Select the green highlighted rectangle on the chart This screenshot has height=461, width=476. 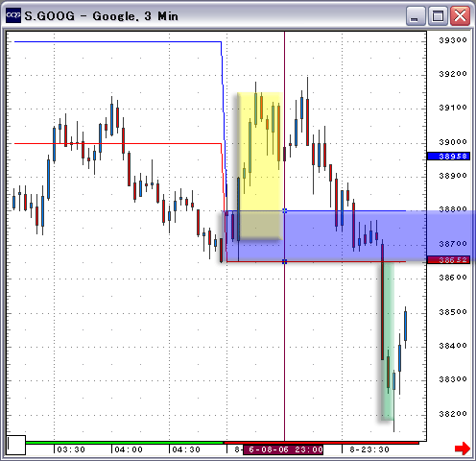388,341
